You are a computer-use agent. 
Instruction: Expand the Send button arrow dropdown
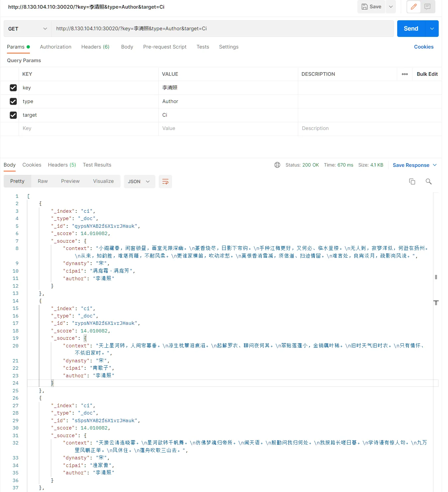[x=432, y=29]
